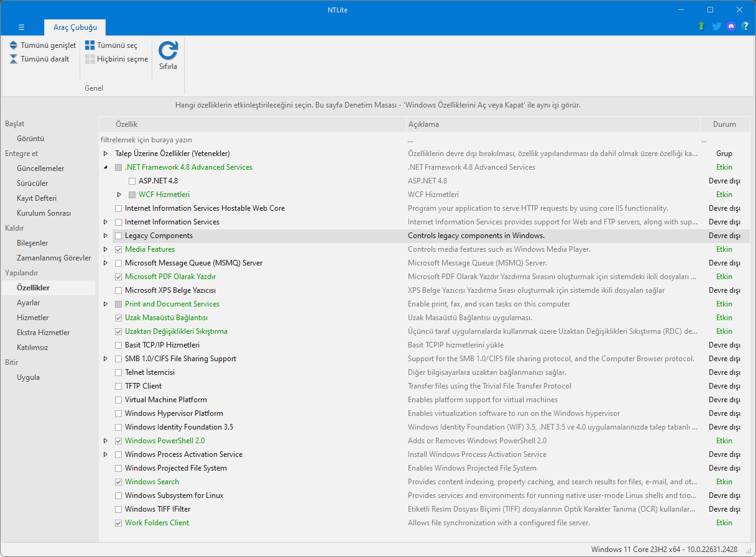Enable Microsoft XPS Belge Yazıcısı checkbox

(x=119, y=290)
